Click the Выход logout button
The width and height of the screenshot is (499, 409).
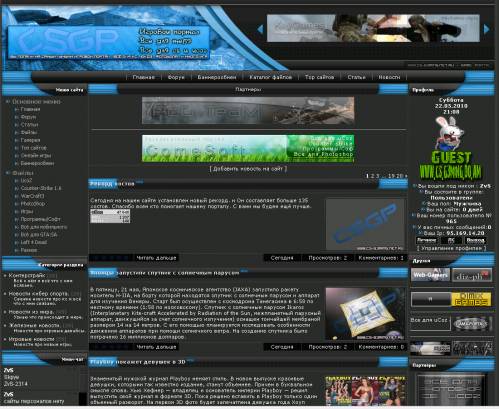pyautogui.click(x=475, y=240)
